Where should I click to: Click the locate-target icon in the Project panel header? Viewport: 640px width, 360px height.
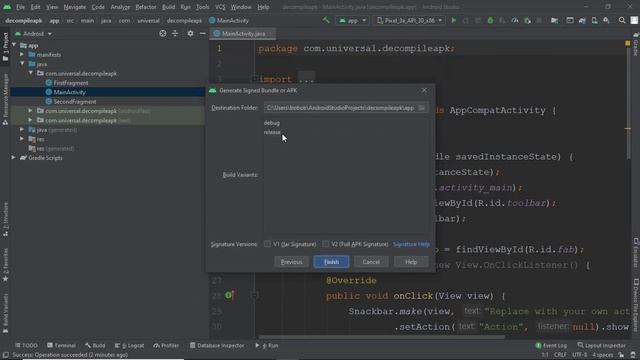pos(162,33)
